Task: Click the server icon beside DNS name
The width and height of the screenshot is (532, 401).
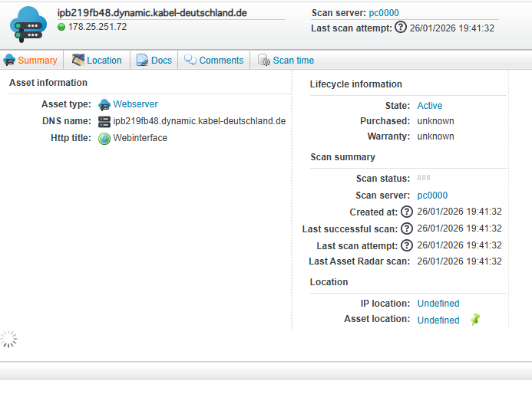Action: [x=104, y=122]
